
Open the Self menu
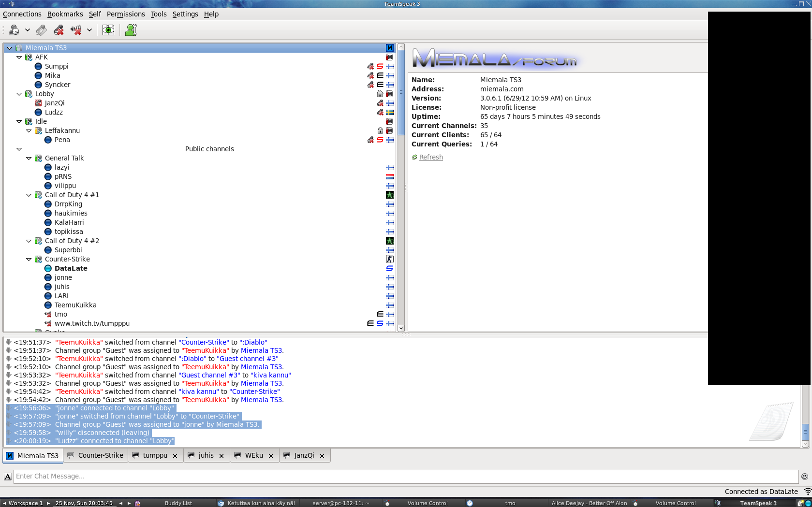point(95,14)
